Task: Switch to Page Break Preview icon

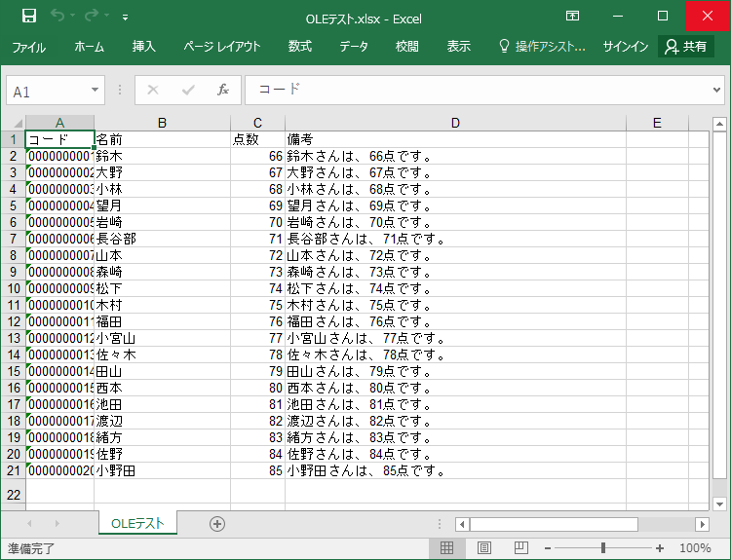Action: (x=520, y=548)
